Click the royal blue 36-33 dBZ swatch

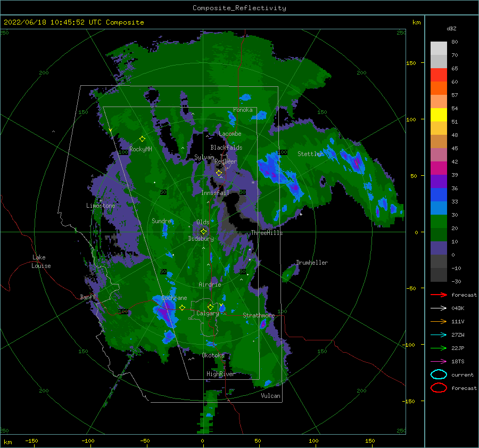point(439,195)
